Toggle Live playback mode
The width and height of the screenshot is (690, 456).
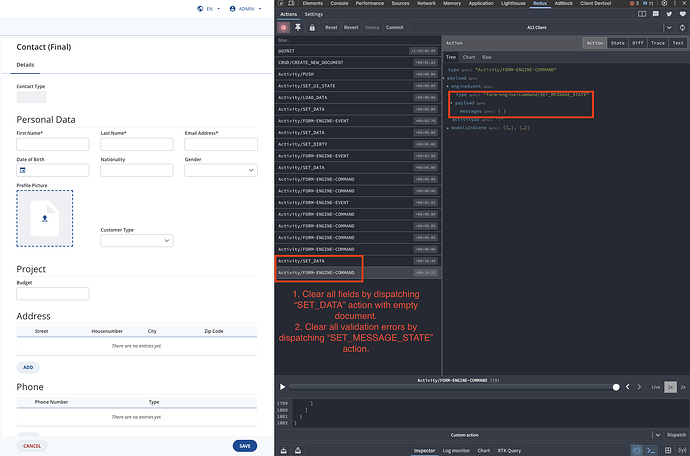tap(656, 387)
